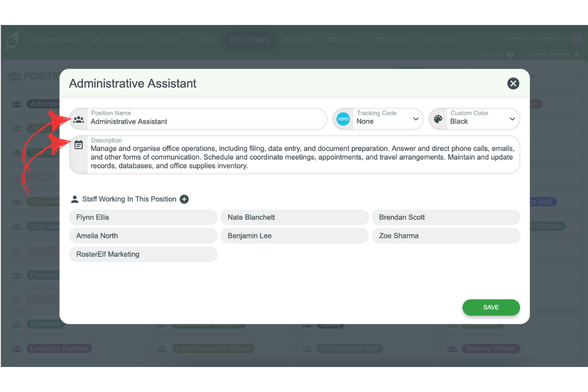Viewport: 588px width, 392px height.
Task: Click the staff group icon next to Position Name
Action: coord(79,119)
